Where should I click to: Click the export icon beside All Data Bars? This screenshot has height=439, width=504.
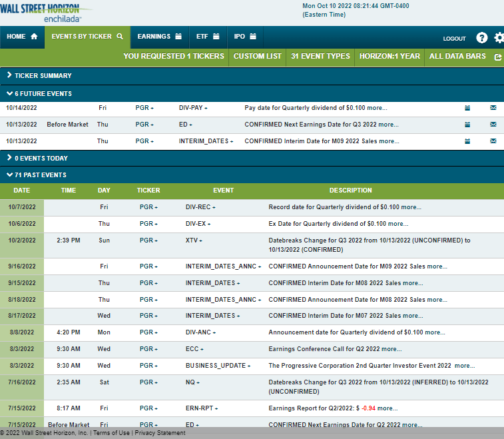(498, 57)
